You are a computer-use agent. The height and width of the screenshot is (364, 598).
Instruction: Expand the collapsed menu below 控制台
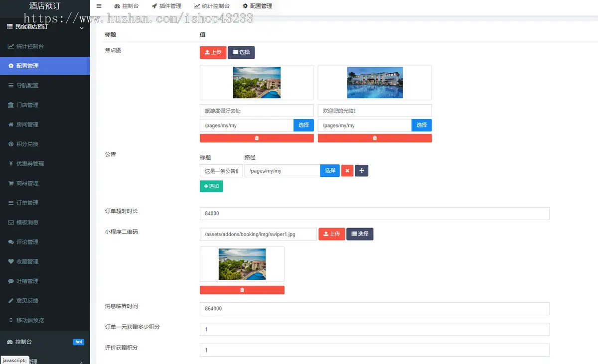tap(81, 361)
